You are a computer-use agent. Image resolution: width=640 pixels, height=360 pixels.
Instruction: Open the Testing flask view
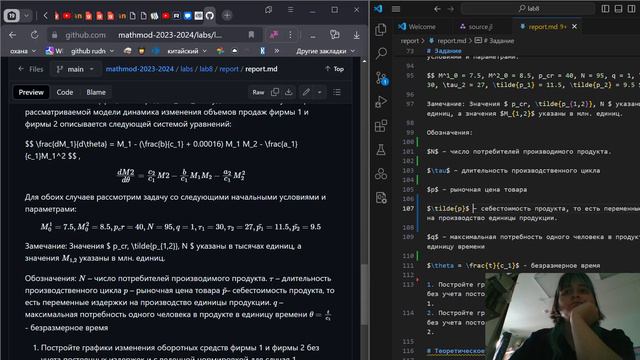point(381,150)
